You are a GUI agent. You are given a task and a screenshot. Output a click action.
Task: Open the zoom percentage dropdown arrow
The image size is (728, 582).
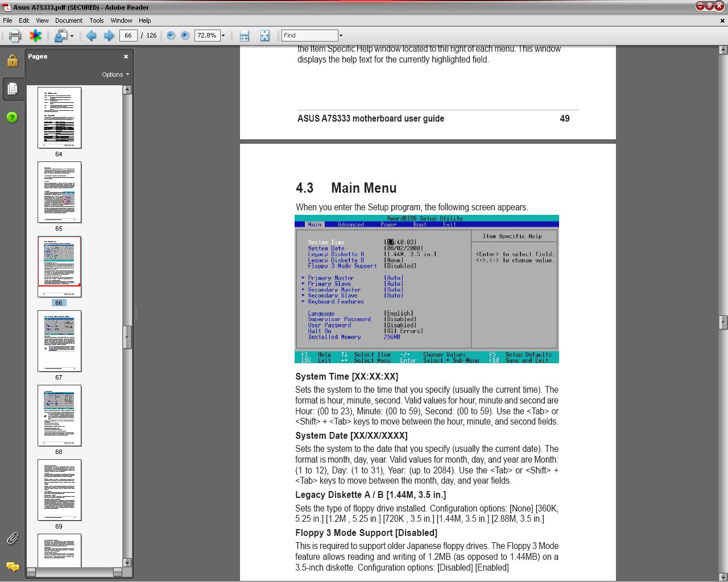[x=223, y=36]
